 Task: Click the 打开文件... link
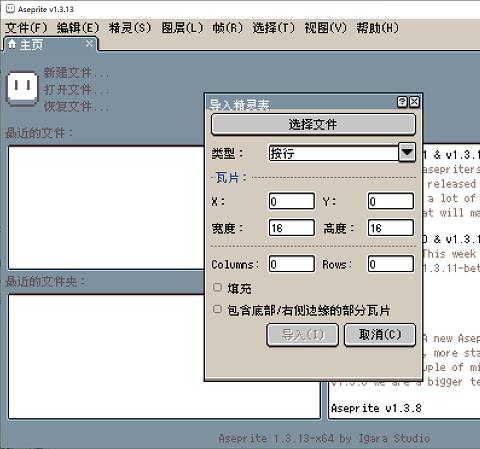coord(76,89)
